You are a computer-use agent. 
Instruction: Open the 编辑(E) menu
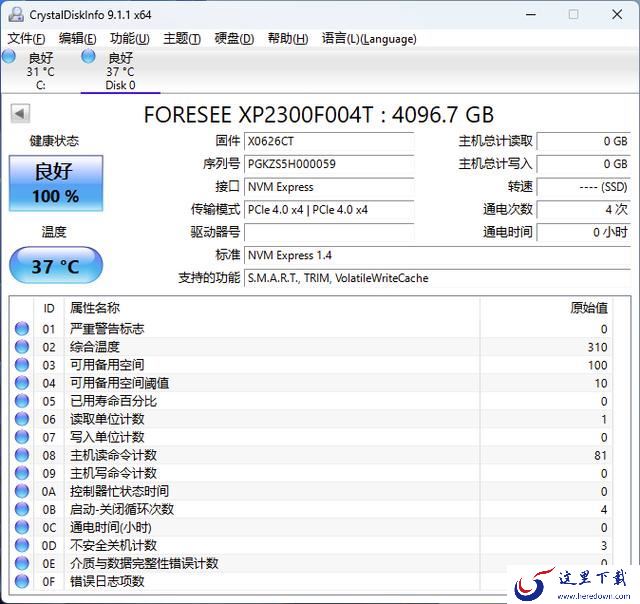point(78,39)
